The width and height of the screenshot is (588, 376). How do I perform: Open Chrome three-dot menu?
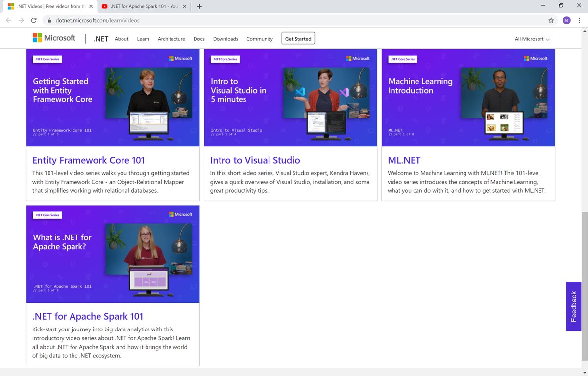tap(579, 20)
